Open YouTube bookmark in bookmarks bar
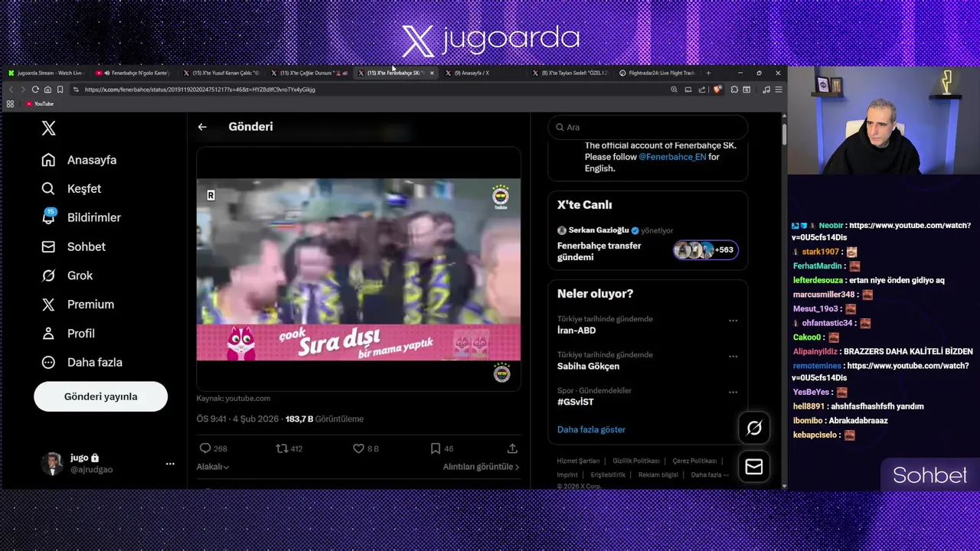980x551 pixels. [40, 104]
